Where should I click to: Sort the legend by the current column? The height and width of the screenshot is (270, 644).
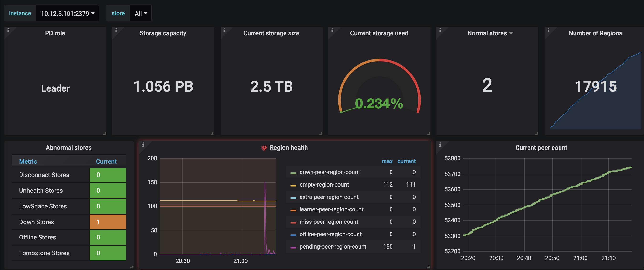[x=406, y=161]
